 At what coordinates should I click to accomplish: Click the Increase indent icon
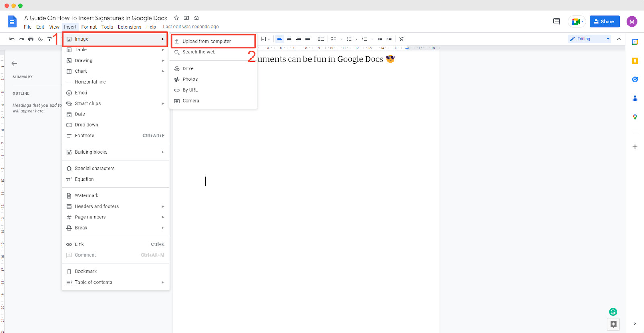[x=389, y=39]
